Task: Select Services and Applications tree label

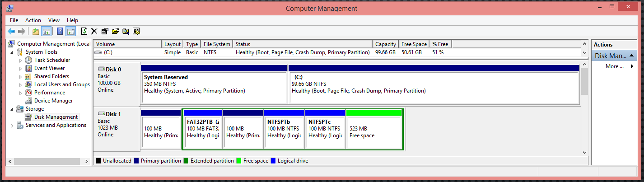Action: (56, 125)
